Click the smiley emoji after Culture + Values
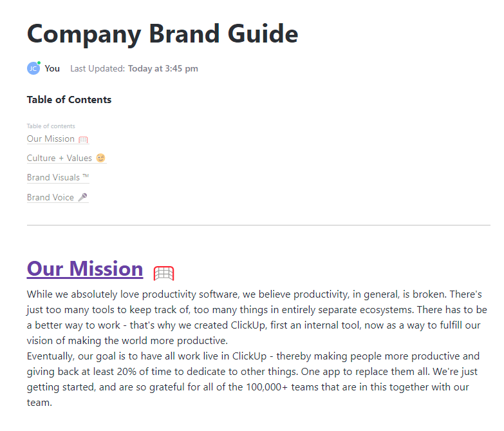 click(x=100, y=158)
